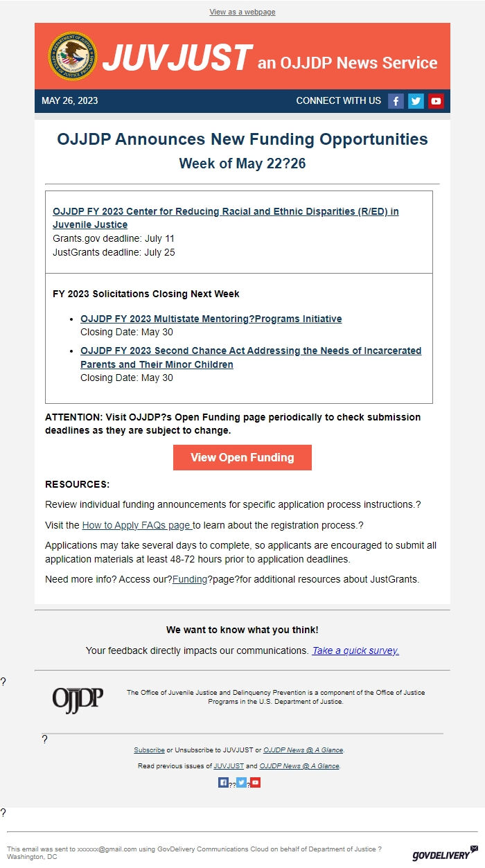The image size is (485, 868).
Task: Click the Subscribe link in the footer
Action: (x=149, y=750)
